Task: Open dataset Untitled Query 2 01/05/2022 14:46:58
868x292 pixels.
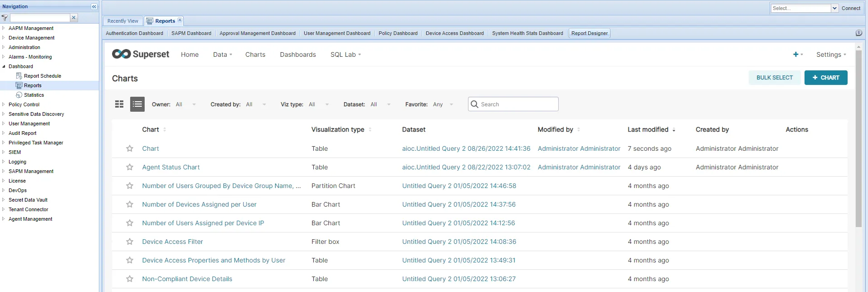Action: 459,186
